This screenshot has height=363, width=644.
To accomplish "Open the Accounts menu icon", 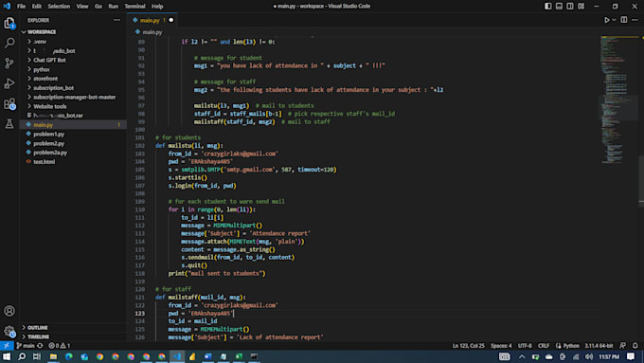I will pyautogui.click(x=9, y=311).
